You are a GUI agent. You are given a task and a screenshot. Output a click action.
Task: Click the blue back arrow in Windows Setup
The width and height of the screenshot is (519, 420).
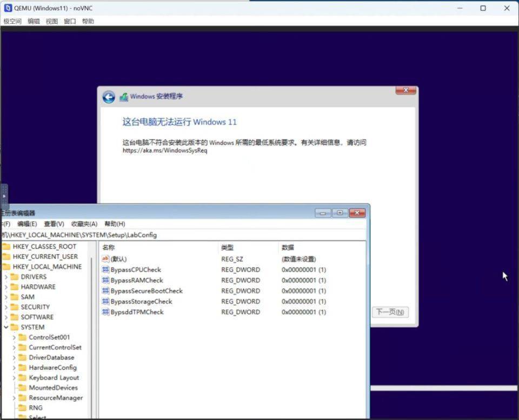tap(109, 97)
